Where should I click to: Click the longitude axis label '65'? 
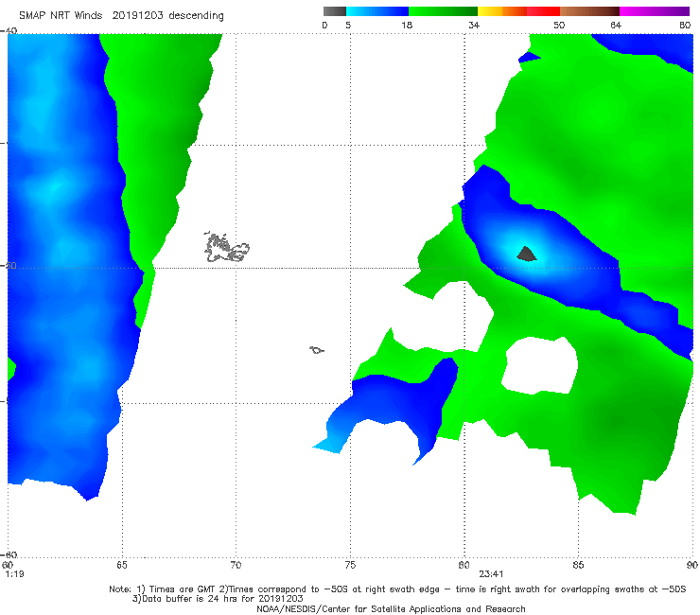[x=122, y=566]
